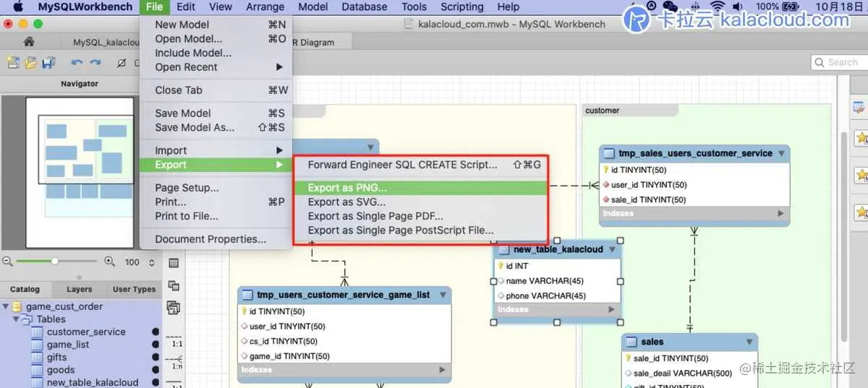Adjust the Navigator zoom slider handle
Screen dimensions: 868x388
click(54, 262)
